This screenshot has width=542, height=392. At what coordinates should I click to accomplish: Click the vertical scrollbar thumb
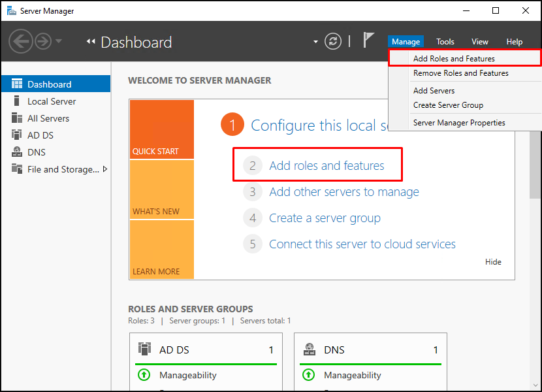(x=535, y=165)
